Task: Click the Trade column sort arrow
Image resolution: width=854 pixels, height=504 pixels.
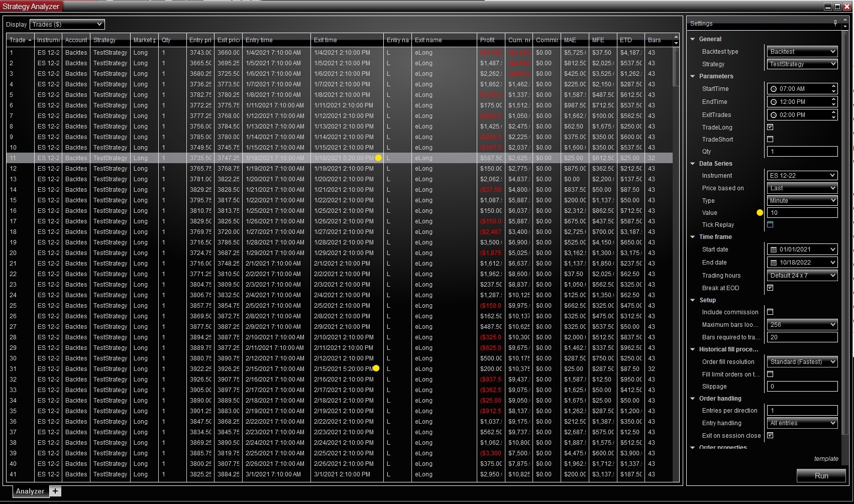Action: pyautogui.click(x=30, y=40)
